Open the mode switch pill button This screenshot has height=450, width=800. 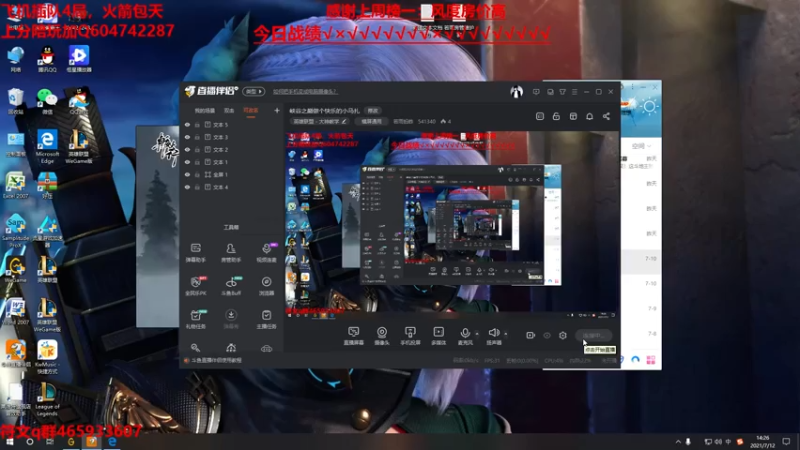(x=254, y=91)
